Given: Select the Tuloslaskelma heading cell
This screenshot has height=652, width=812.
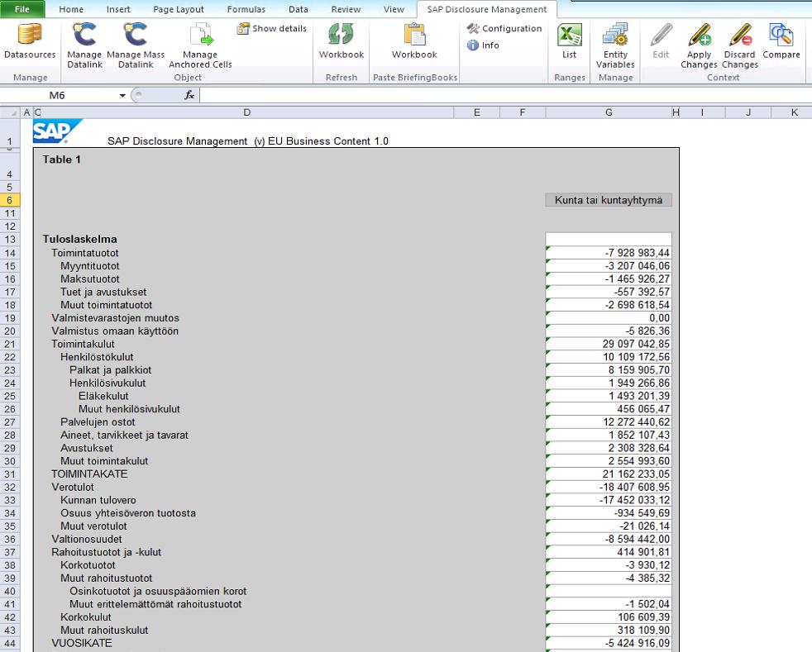Looking at the screenshot, I should point(79,239).
